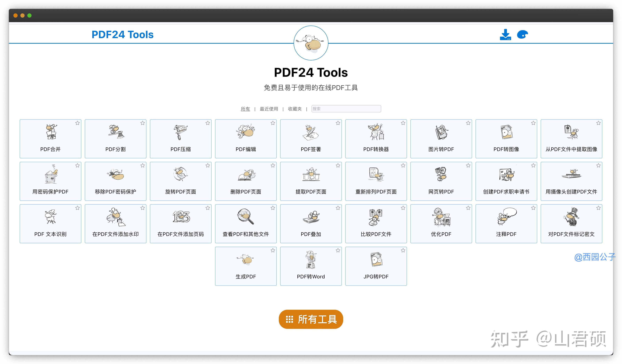
Task: Click the 免费且易于使用的在线PDF工具 subtitle text
Action: pos(311,88)
